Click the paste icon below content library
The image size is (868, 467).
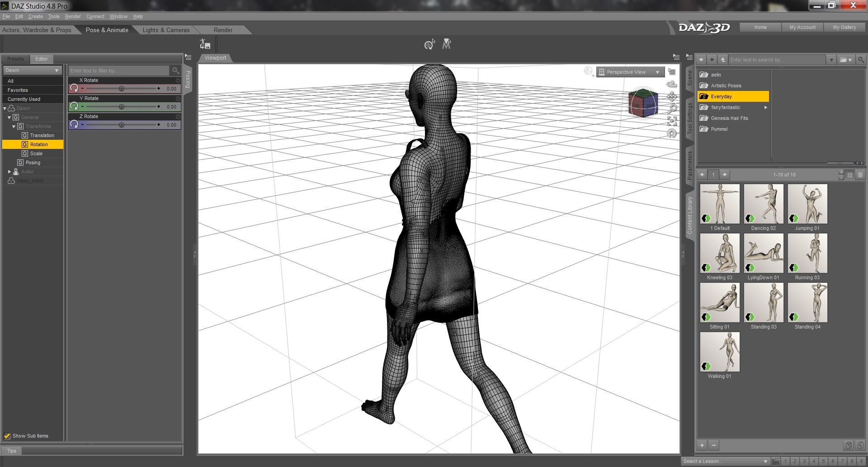(860, 445)
